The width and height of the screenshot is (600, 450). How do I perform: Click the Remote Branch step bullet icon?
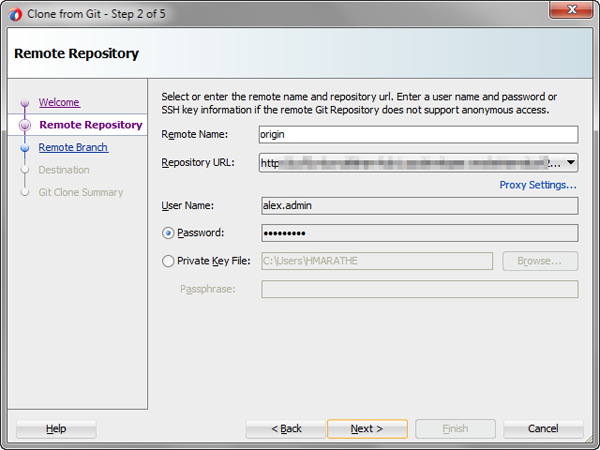click(25, 148)
